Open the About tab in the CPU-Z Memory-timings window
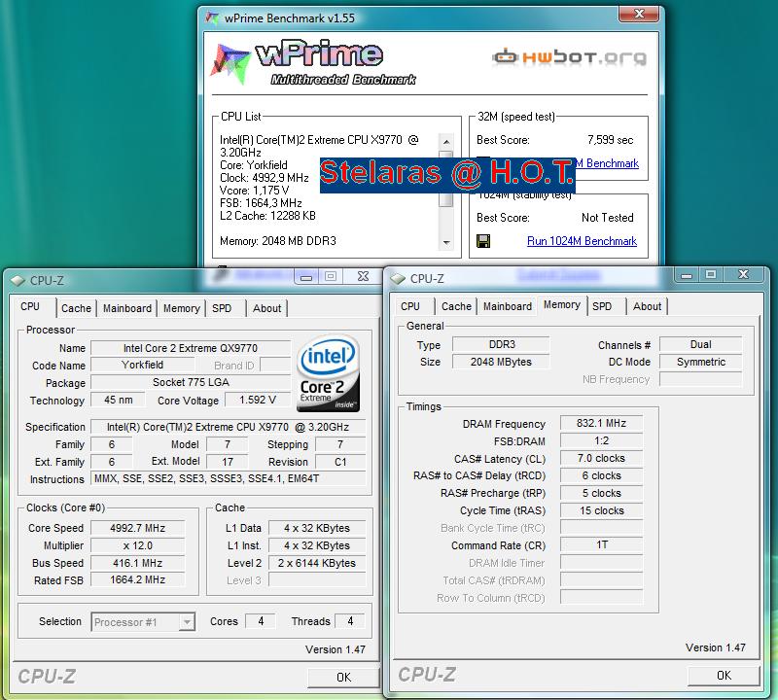Image resolution: width=778 pixels, height=700 pixels. pos(647,306)
